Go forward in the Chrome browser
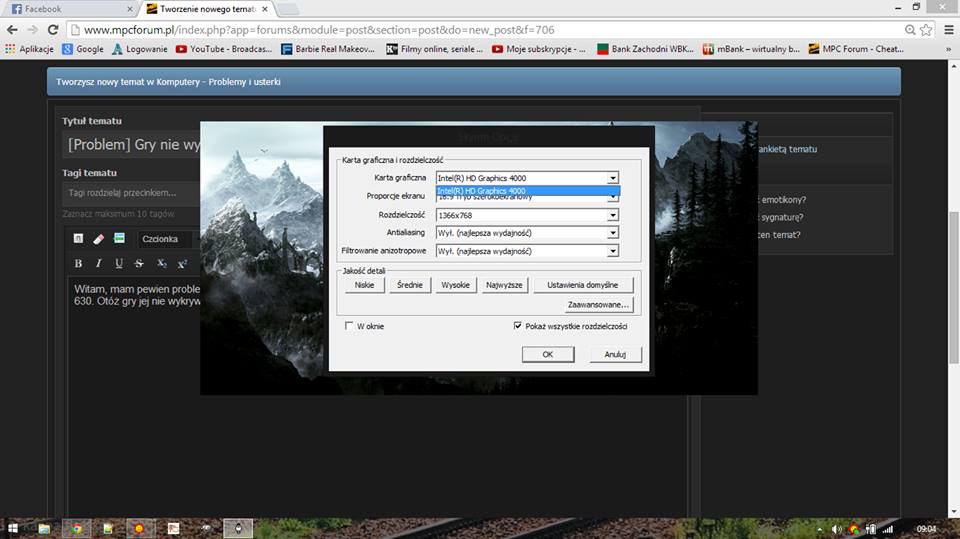 click(x=32, y=29)
